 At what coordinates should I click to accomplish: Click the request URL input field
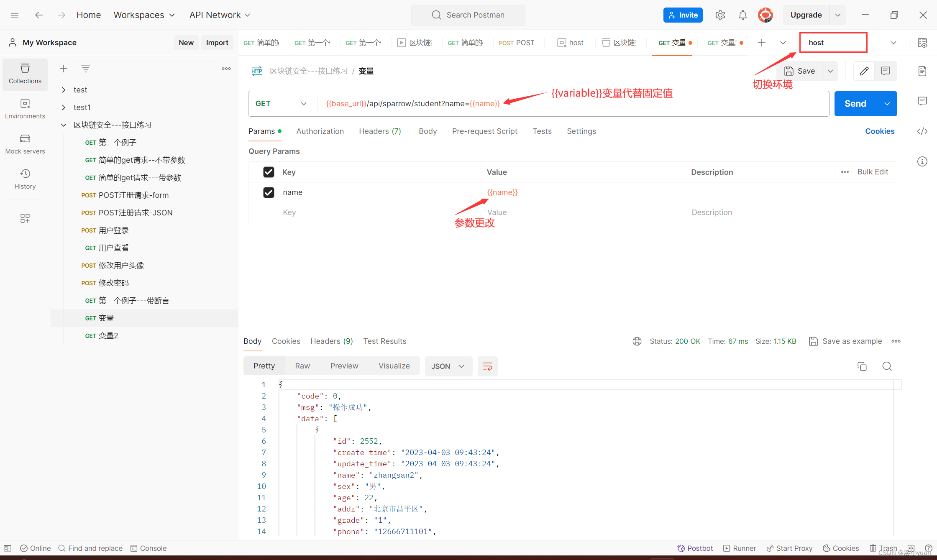pyautogui.click(x=573, y=104)
